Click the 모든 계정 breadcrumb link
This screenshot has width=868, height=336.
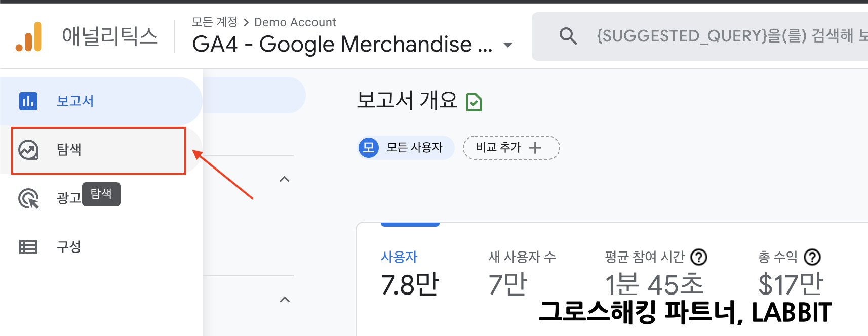pos(215,22)
